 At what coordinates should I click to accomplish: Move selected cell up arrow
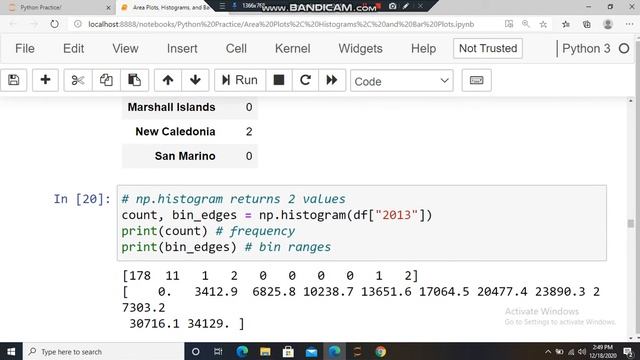coord(168,80)
